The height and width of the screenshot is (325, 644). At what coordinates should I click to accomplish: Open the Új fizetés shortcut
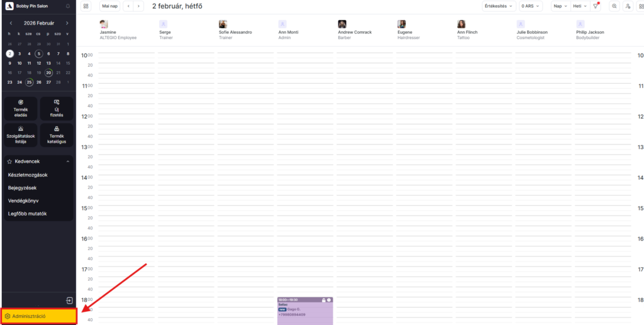pyautogui.click(x=57, y=107)
